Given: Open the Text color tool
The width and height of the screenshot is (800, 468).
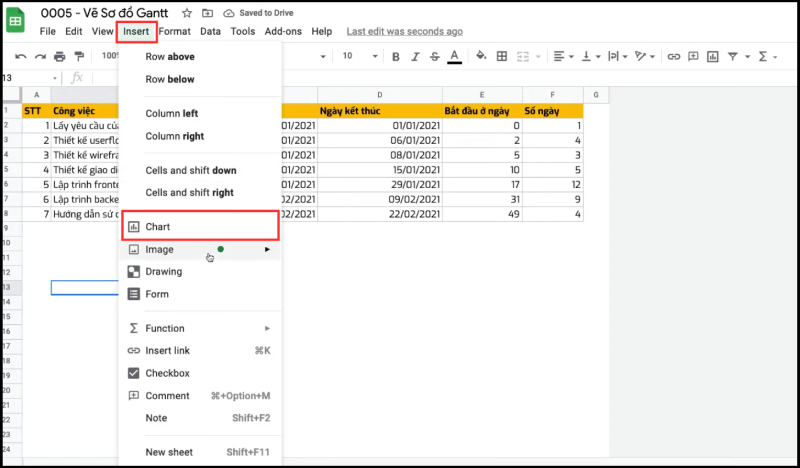Looking at the screenshot, I should tap(454, 57).
